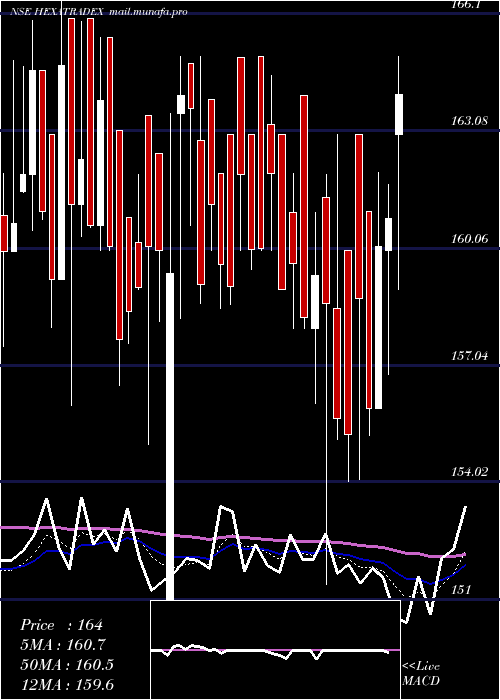The image size is (500, 700).
Task: Click the NSE HEXATRADEX mail.munafa.pro title text
Action: [98, 12]
